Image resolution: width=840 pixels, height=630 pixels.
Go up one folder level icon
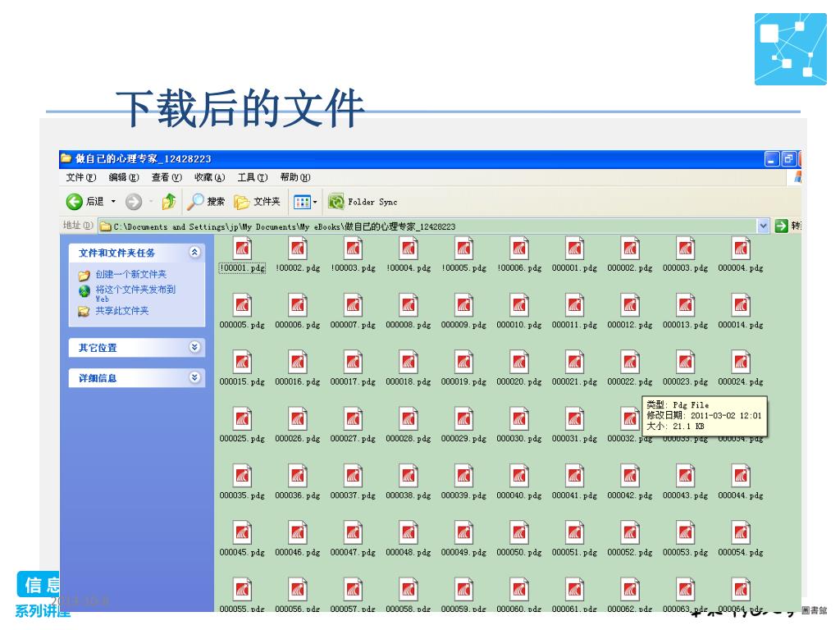point(169,202)
